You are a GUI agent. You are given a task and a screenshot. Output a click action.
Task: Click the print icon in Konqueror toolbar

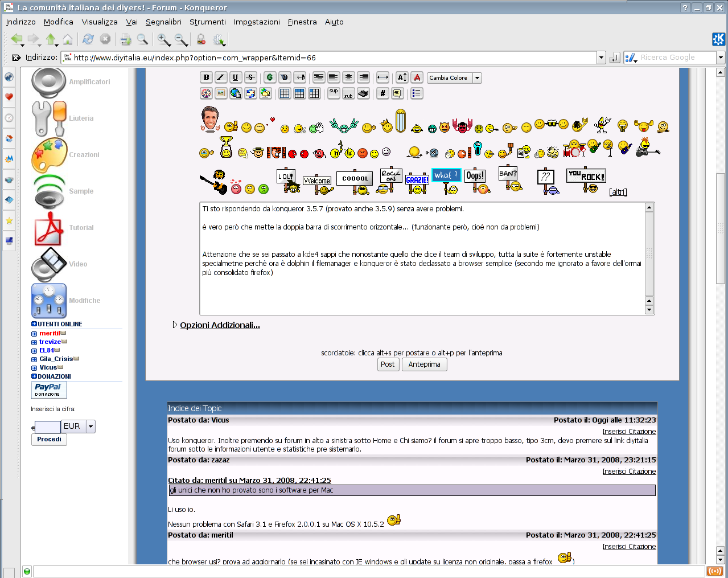tap(126, 39)
